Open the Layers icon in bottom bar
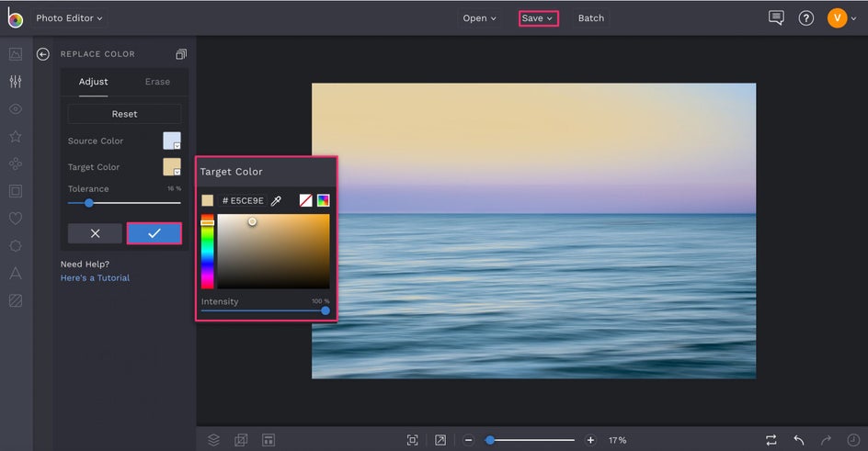This screenshot has width=868, height=451. coord(213,440)
